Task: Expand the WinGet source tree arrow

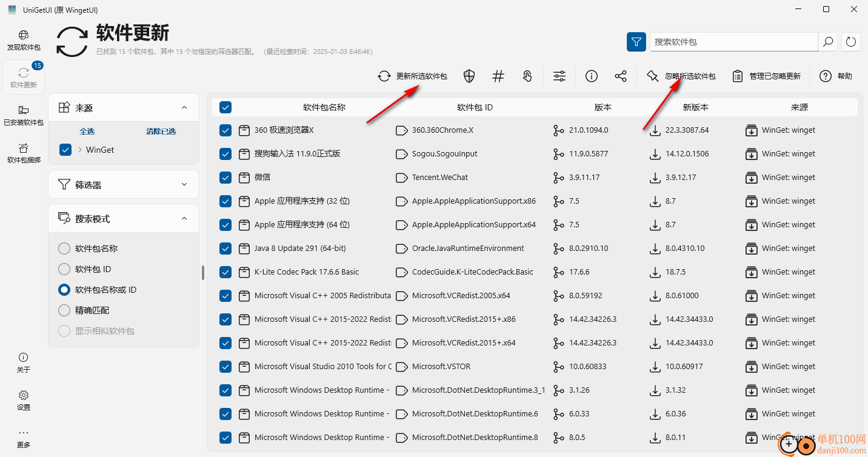Action: (80, 150)
